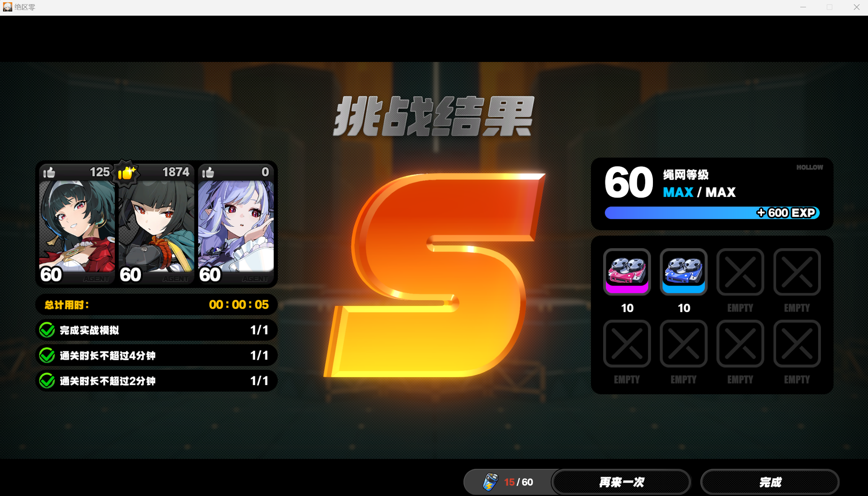Click the green check beside 完成实战模拟
This screenshot has height=496, width=868.
pos(47,330)
